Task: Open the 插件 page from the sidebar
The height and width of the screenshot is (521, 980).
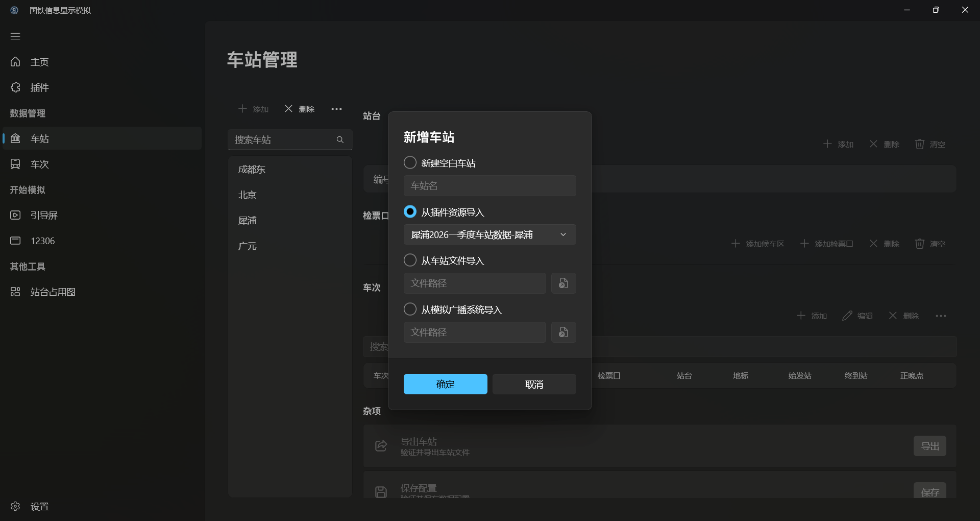Action: [38, 87]
